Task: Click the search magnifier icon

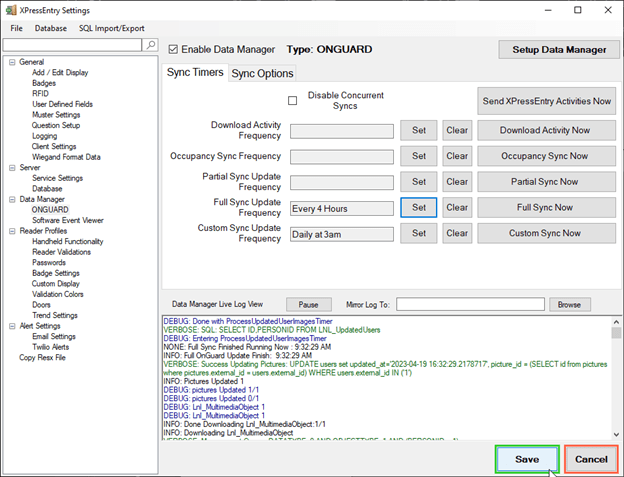Action: click(x=151, y=45)
